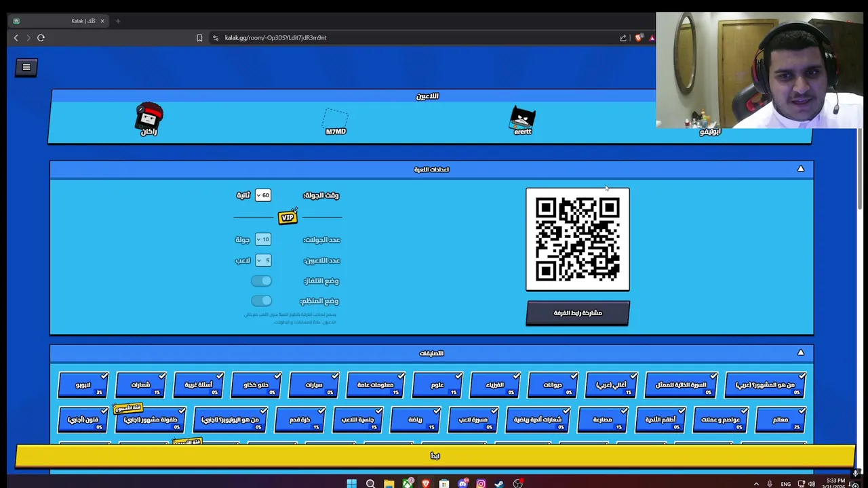Switch the ENG input language
Viewport: 868px width, 488px height.
pyautogui.click(x=785, y=484)
